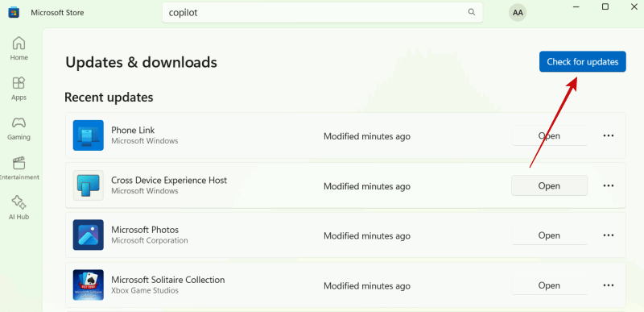Image resolution: width=644 pixels, height=312 pixels.
Task: Click the Cross Device Experience Host icon
Action: [x=89, y=185]
